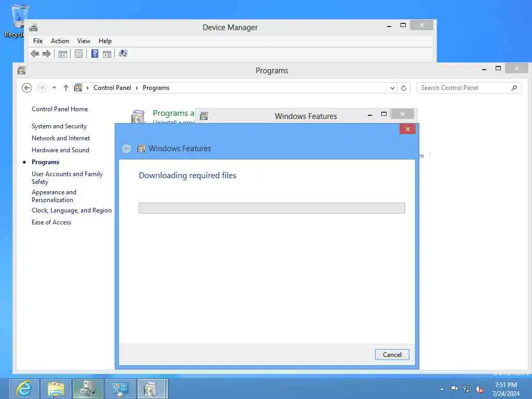Click the Properties icon in Device Manager toolbar
The image size is (532, 399).
(79, 54)
